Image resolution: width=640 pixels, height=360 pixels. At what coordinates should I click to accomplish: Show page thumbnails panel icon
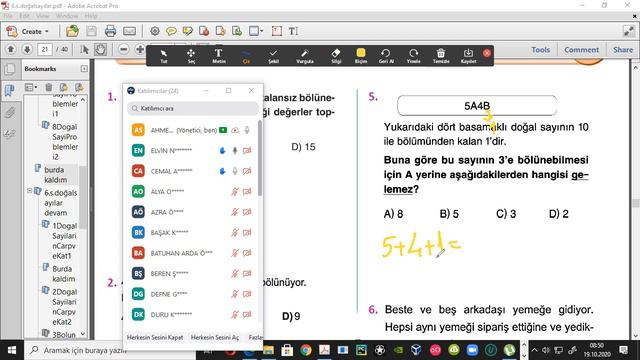[9, 69]
